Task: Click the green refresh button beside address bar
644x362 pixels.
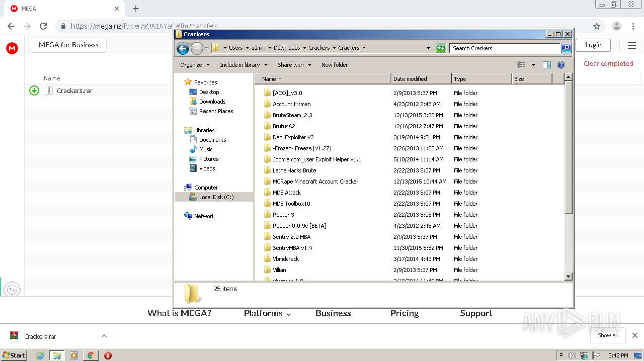Action: pos(441,48)
